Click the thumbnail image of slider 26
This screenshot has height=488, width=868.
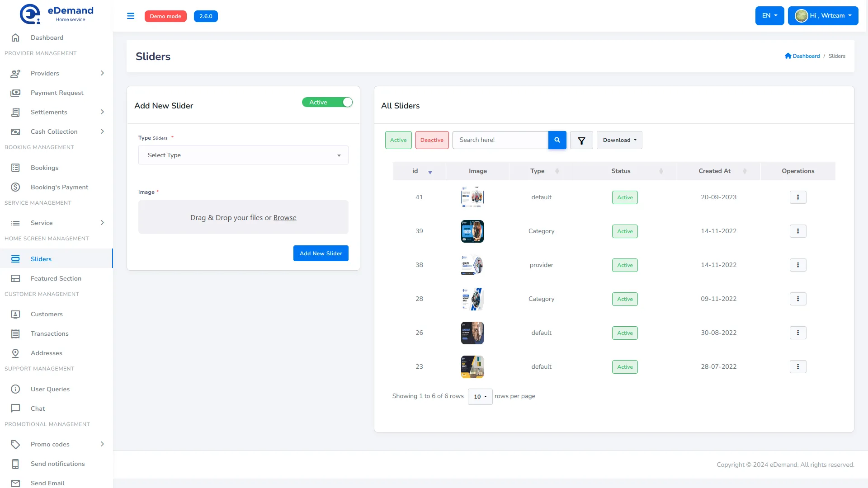(472, 333)
